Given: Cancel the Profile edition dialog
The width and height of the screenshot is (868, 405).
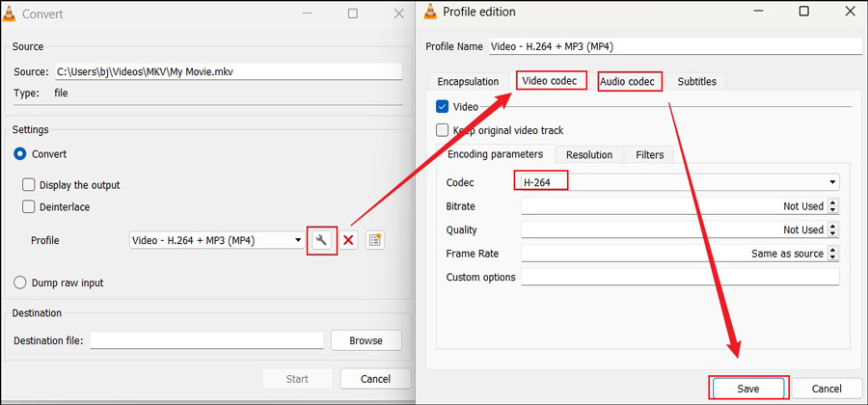Looking at the screenshot, I should click(827, 389).
